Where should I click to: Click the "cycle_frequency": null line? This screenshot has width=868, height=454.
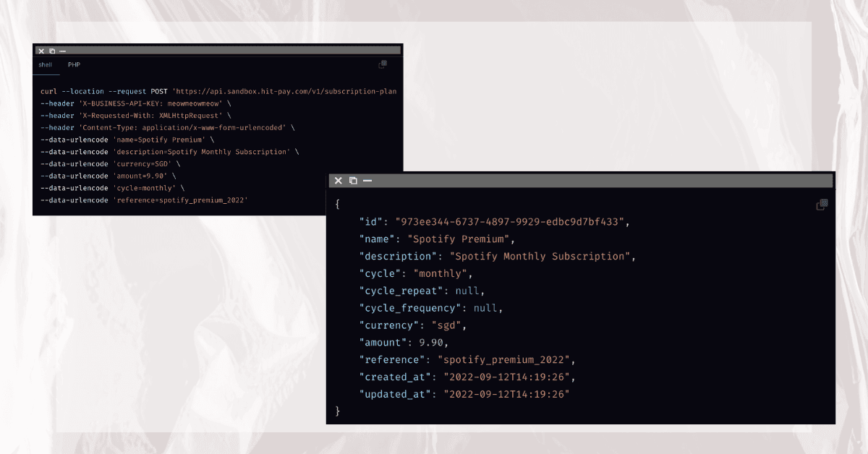(x=430, y=309)
